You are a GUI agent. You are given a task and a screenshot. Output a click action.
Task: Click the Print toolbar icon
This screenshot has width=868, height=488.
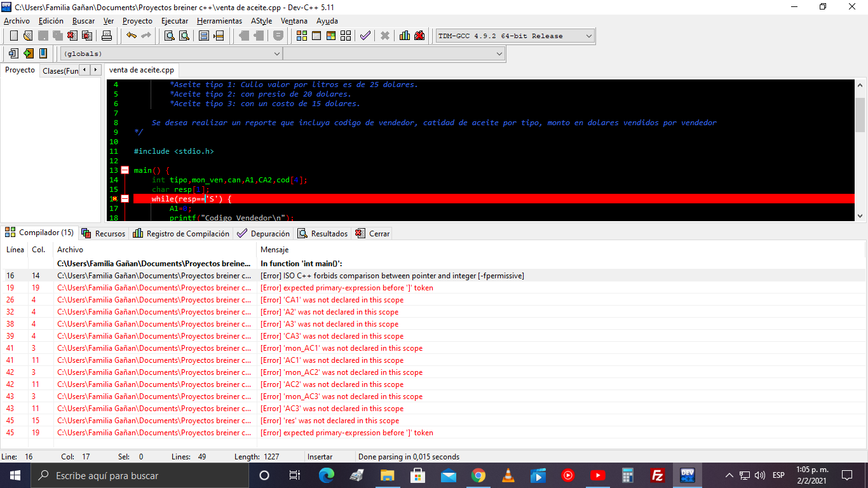click(x=107, y=36)
